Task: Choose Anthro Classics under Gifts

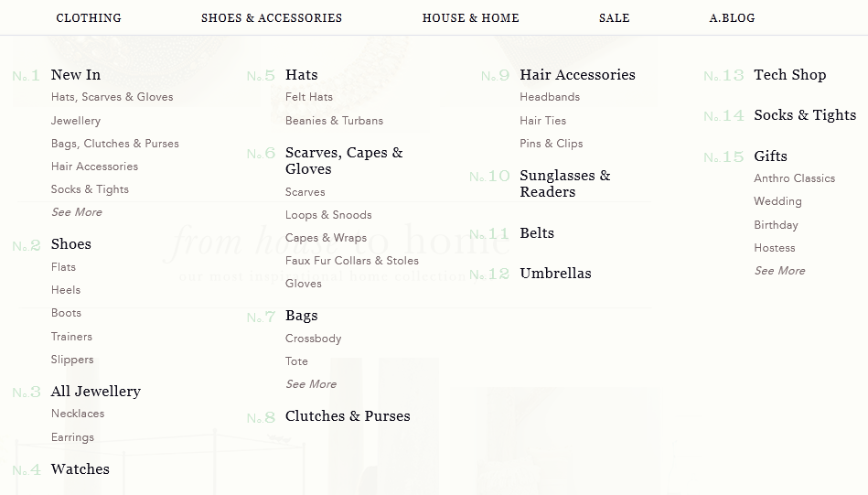Action: (794, 178)
